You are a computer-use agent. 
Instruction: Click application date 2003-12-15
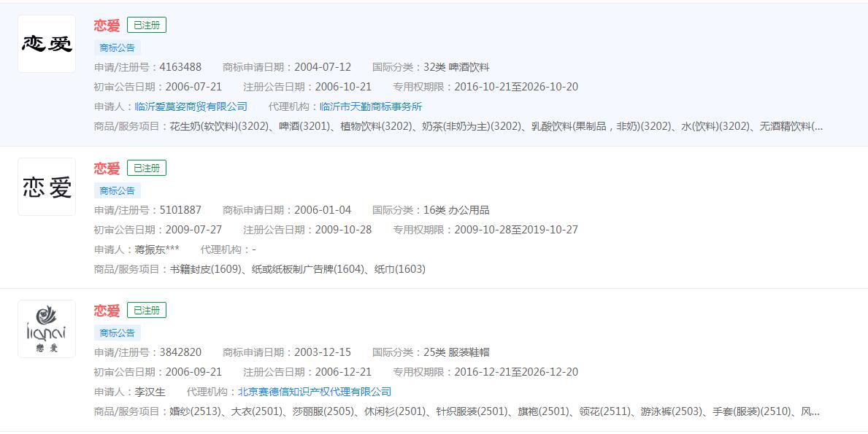(x=323, y=352)
